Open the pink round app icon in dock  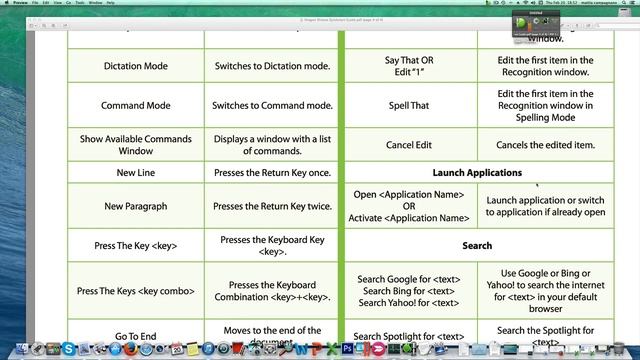(378, 349)
